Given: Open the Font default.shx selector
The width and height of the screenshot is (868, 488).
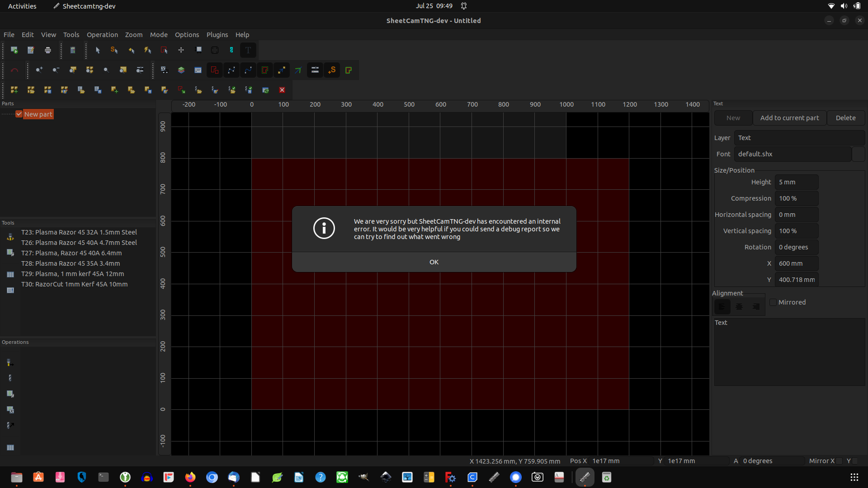Looking at the screenshot, I should [x=793, y=154].
